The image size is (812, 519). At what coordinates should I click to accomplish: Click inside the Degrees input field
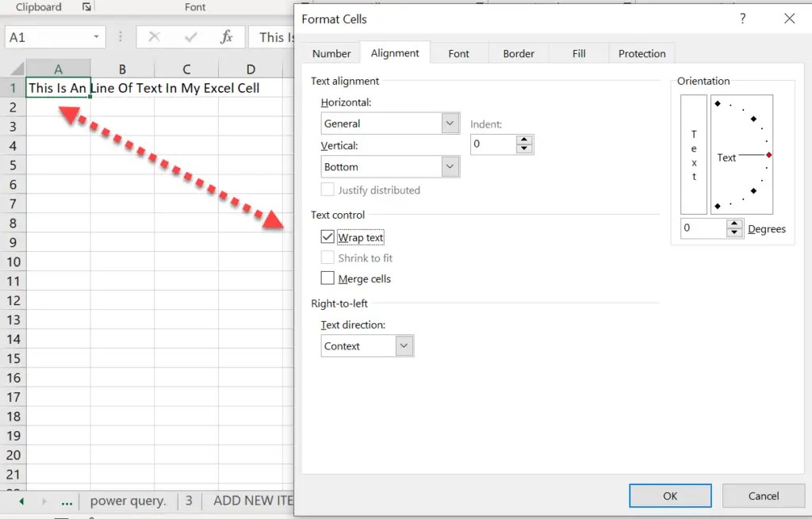[704, 228]
